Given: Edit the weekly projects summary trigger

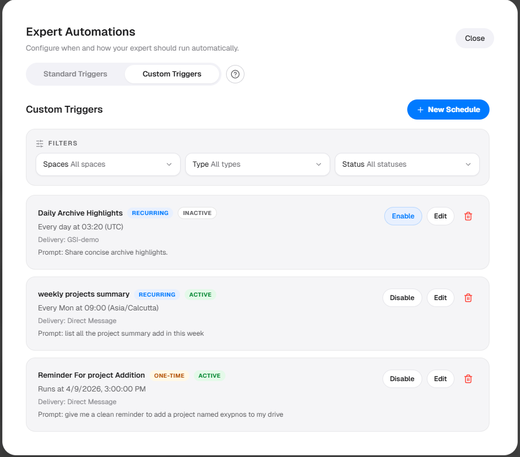Looking at the screenshot, I should (x=440, y=297).
